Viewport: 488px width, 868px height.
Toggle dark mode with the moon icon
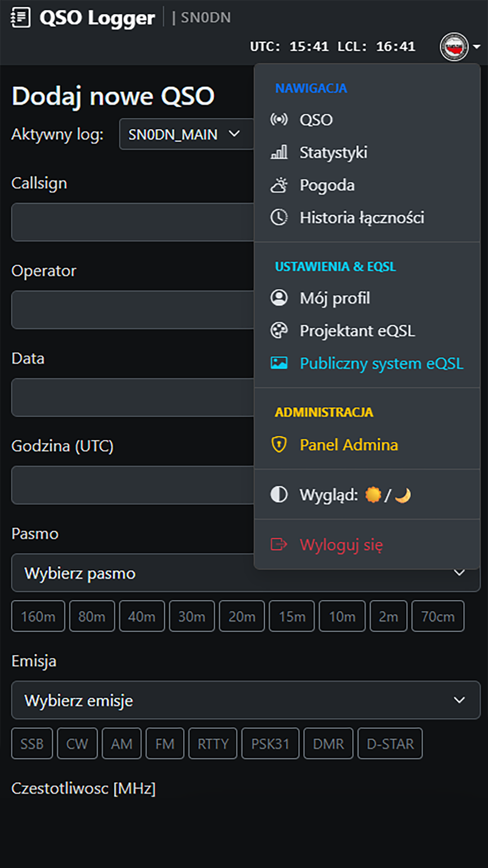tap(403, 495)
